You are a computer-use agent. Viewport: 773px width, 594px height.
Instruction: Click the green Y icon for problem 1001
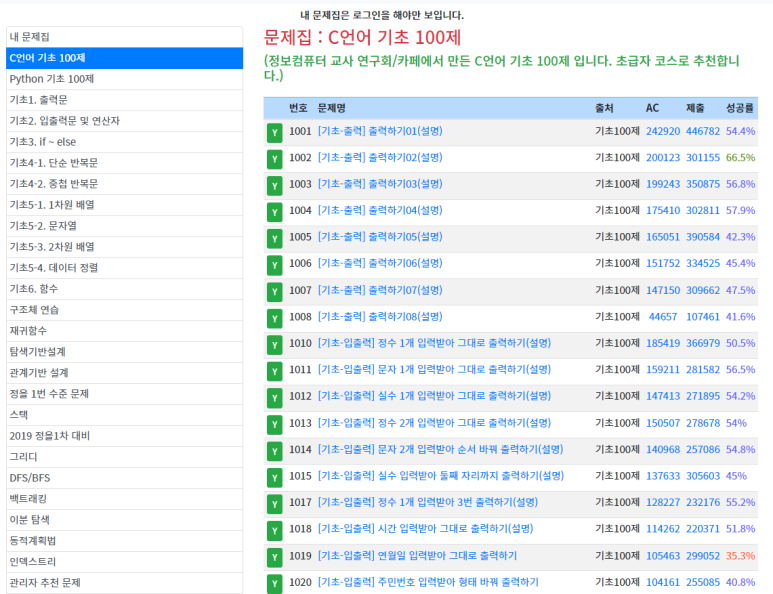(x=274, y=133)
